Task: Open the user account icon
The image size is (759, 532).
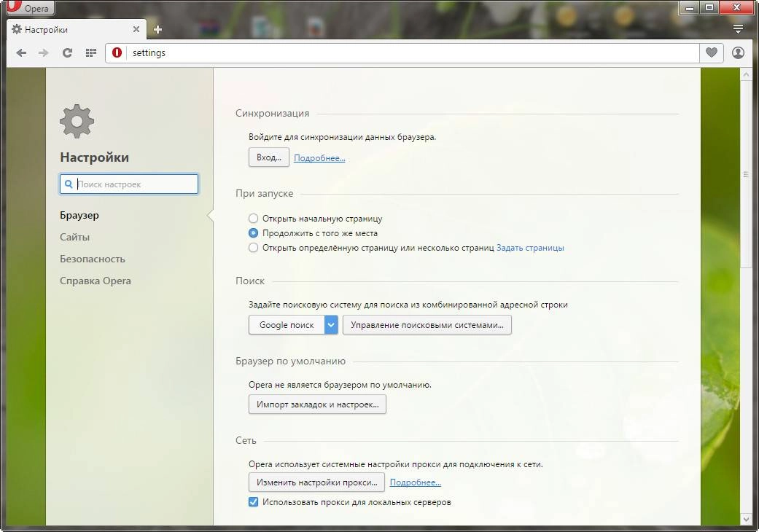Action: click(738, 52)
